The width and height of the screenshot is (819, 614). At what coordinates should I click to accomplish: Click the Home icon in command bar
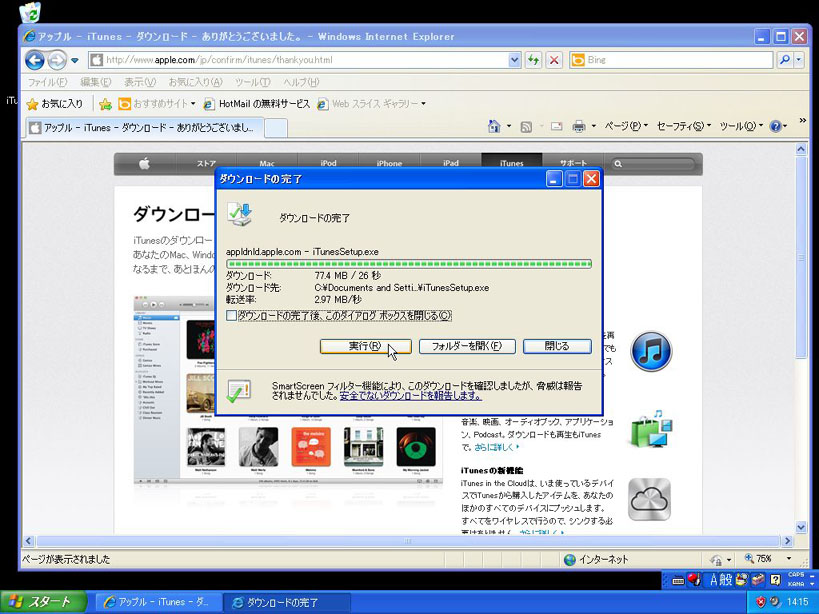coord(494,126)
